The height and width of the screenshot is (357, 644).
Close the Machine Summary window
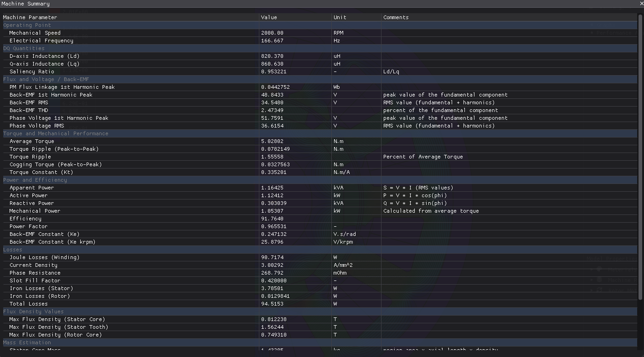(641, 4)
